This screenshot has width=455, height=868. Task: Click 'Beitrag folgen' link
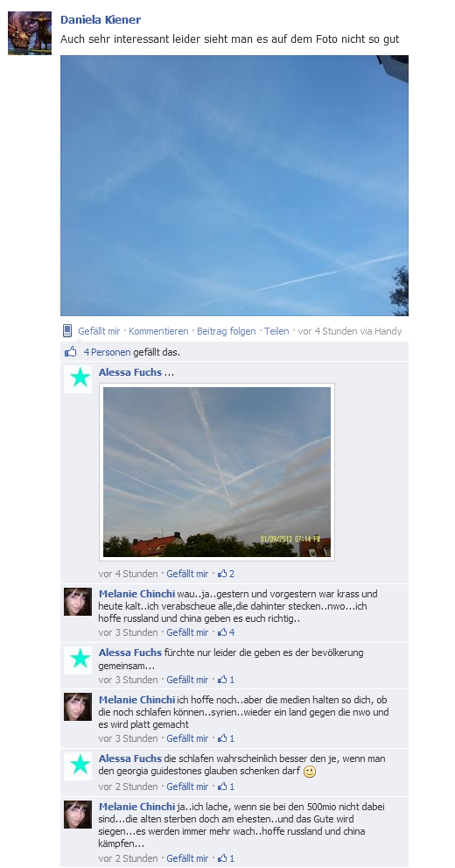(x=227, y=331)
